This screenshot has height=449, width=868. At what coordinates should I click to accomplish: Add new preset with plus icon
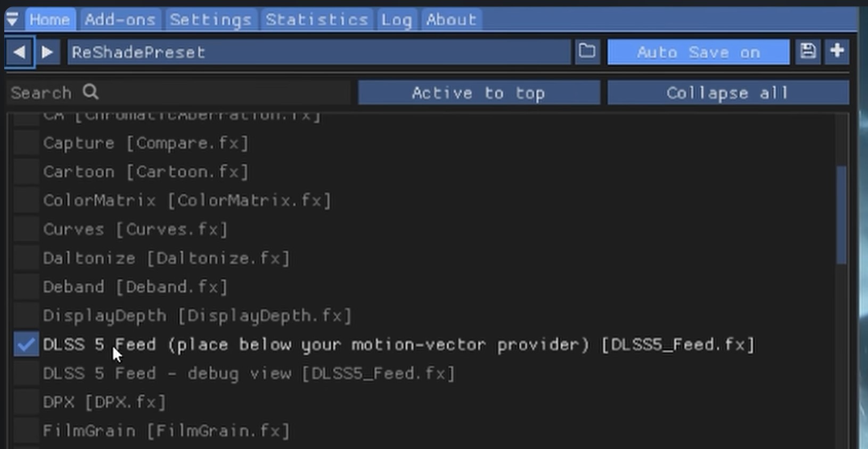pyautogui.click(x=837, y=52)
